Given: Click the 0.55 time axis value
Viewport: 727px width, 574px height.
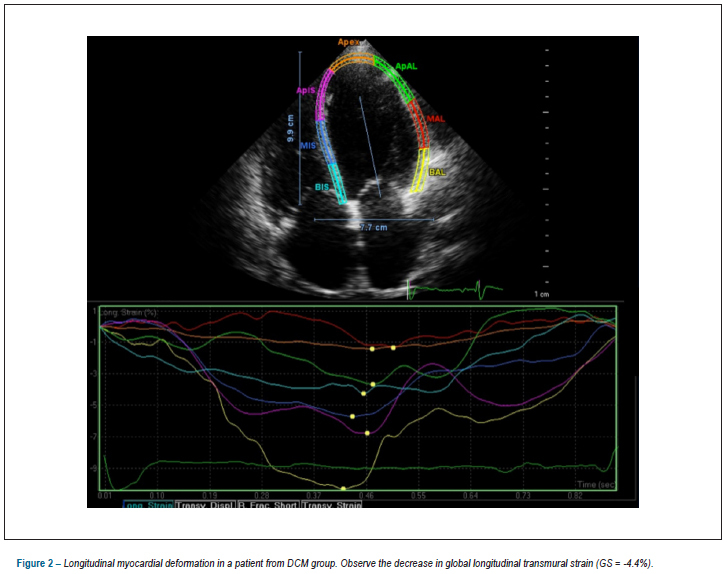Looking at the screenshot, I should click(418, 496).
